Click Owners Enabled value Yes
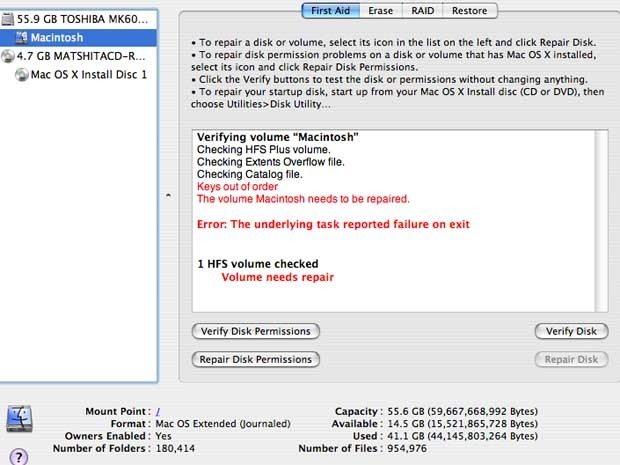 click(163, 436)
